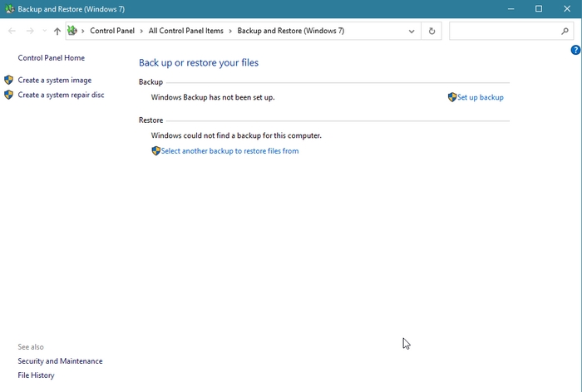Viewport: 582px width, 392px height.
Task: Refresh the Backup and Restore page
Action: point(432,31)
